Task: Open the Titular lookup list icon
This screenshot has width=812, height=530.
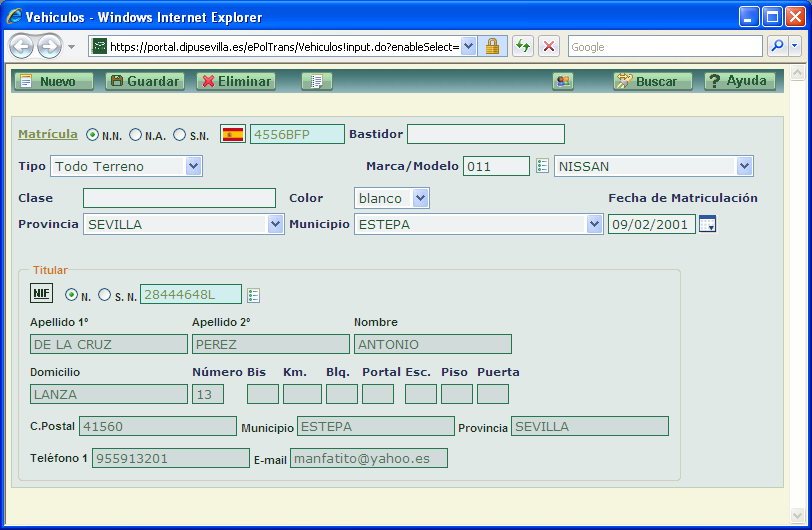Action: [253, 294]
